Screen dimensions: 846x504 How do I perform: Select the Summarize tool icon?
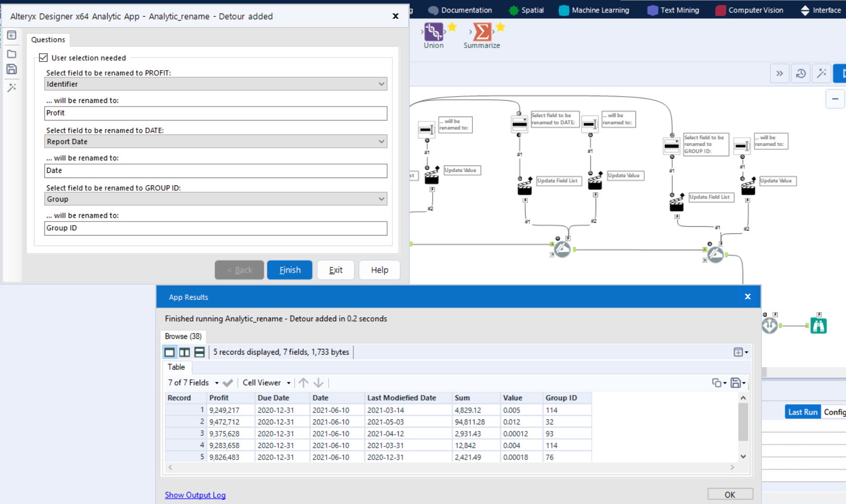coord(481,32)
